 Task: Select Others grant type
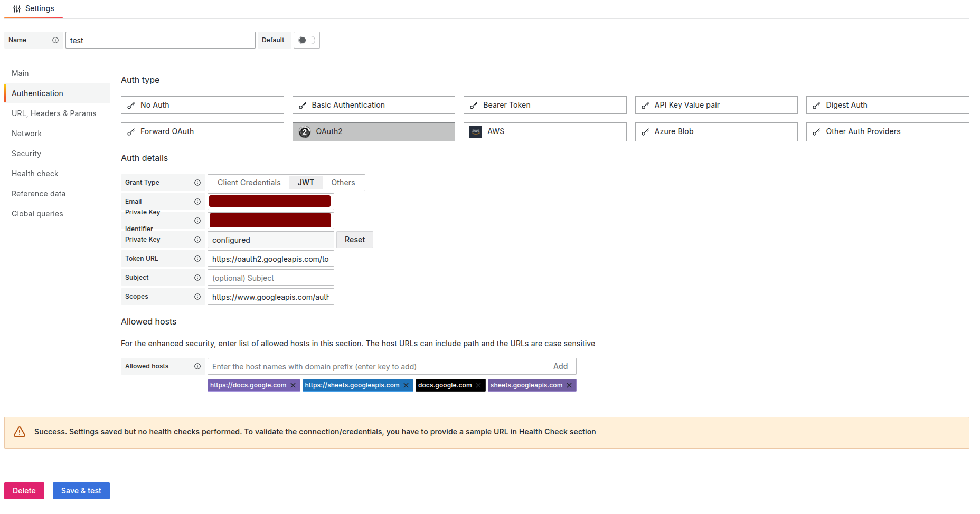[343, 182]
